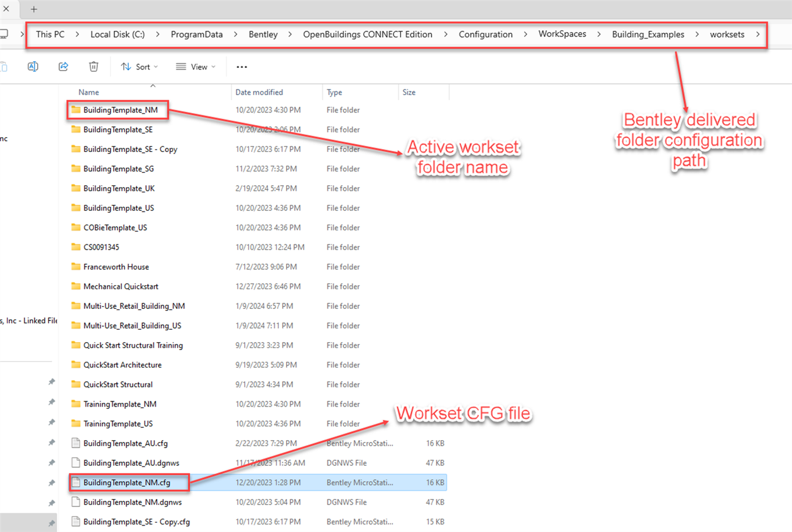The width and height of the screenshot is (792, 532).
Task: Click folder icon of BuildingTemplate_SG
Action: coord(76,169)
